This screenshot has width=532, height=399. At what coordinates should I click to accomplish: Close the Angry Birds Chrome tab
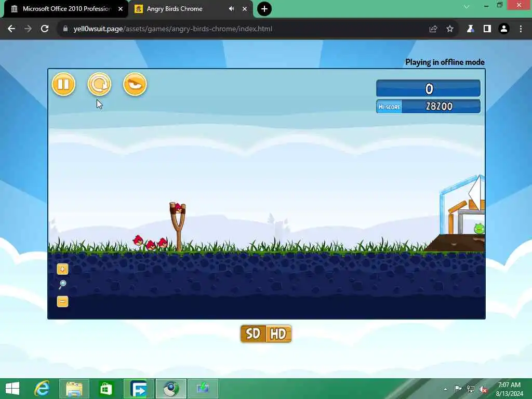(245, 9)
